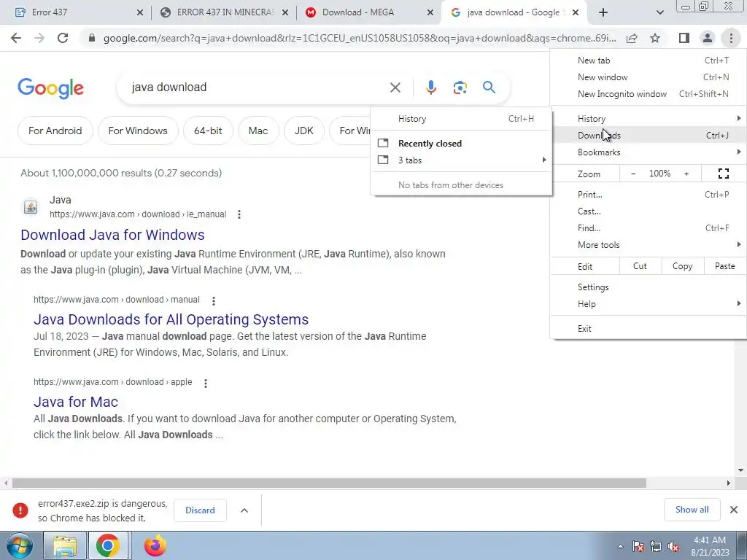Close the java download Google tab
The width and height of the screenshot is (747, 560).
pos(576,13)
